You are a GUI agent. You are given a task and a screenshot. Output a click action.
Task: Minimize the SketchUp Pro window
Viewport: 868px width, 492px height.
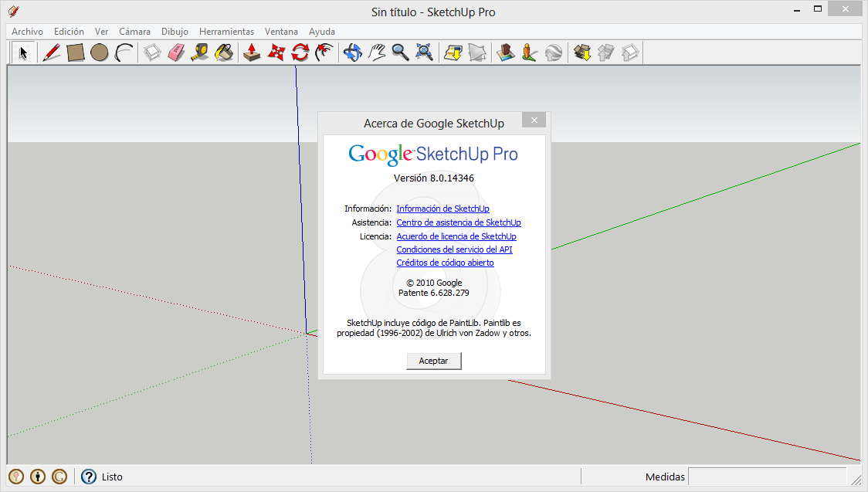pos(797,10)
